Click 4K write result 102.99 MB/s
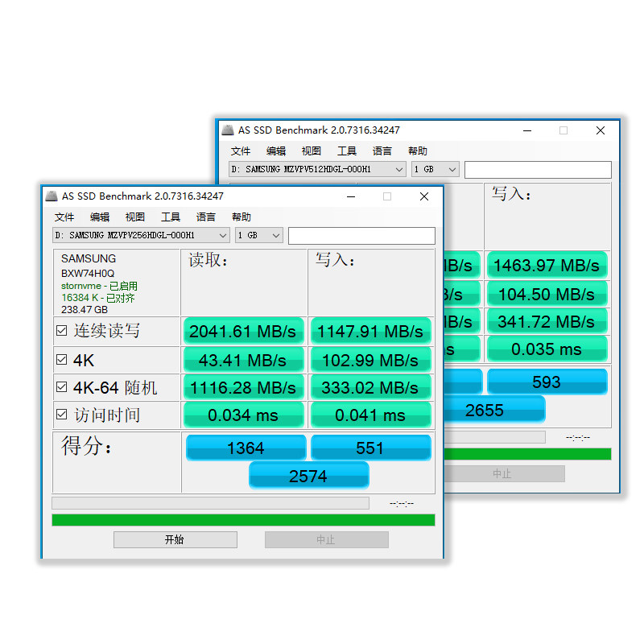This screenshot has width=644, height=644. pos(370,360)
